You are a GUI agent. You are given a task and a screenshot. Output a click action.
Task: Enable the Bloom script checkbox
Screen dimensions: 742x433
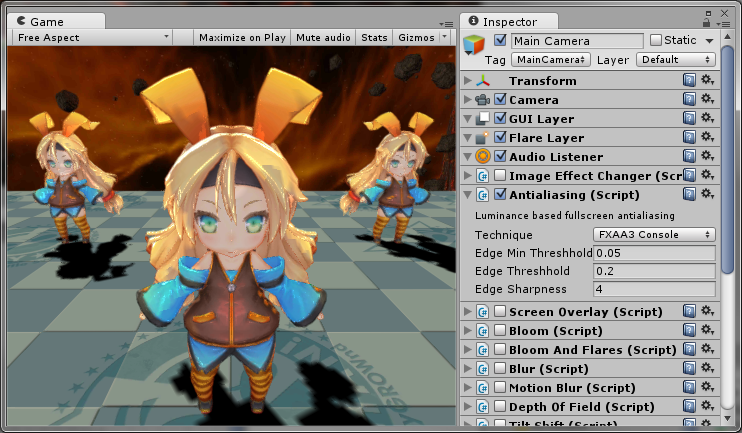click(500, 330)
